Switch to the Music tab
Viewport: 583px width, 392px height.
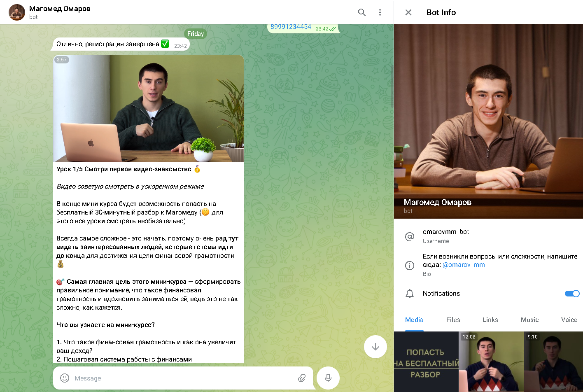pyautogui.click(x=530, y=320)
